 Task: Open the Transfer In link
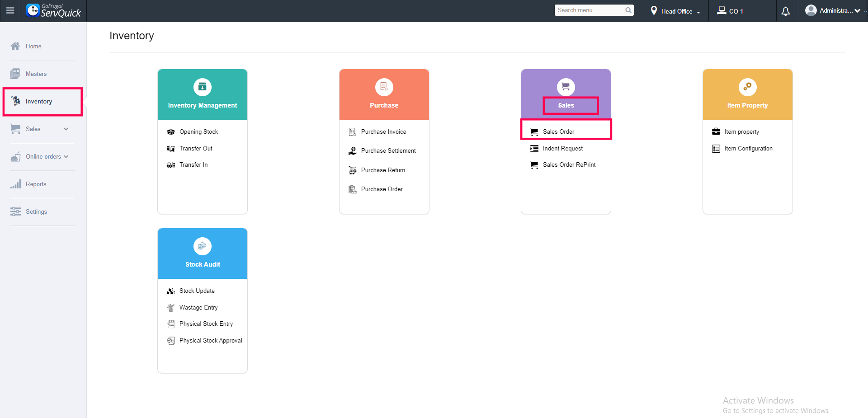(193, 165)
